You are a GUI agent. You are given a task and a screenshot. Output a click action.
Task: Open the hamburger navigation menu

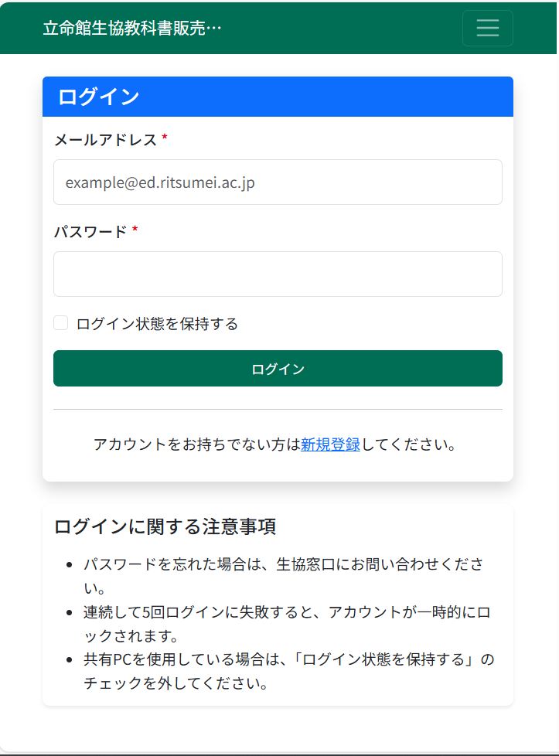(x=487, y=28)
